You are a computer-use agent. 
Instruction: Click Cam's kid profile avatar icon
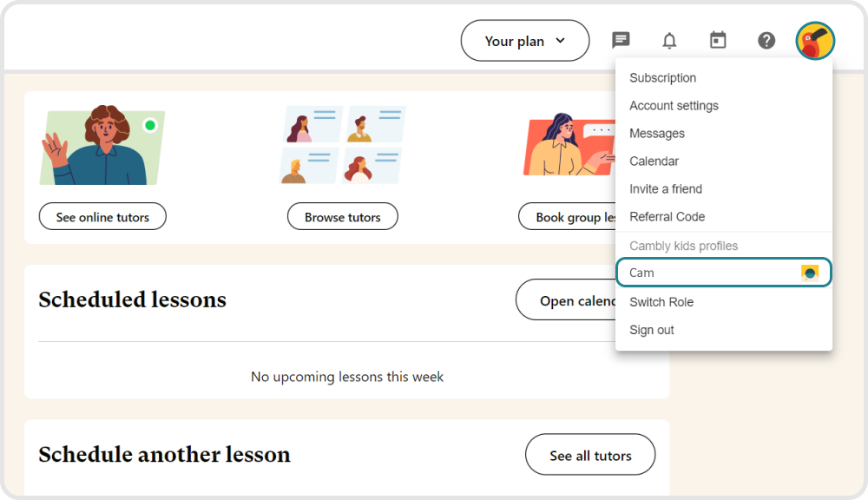tap(810, 273)
